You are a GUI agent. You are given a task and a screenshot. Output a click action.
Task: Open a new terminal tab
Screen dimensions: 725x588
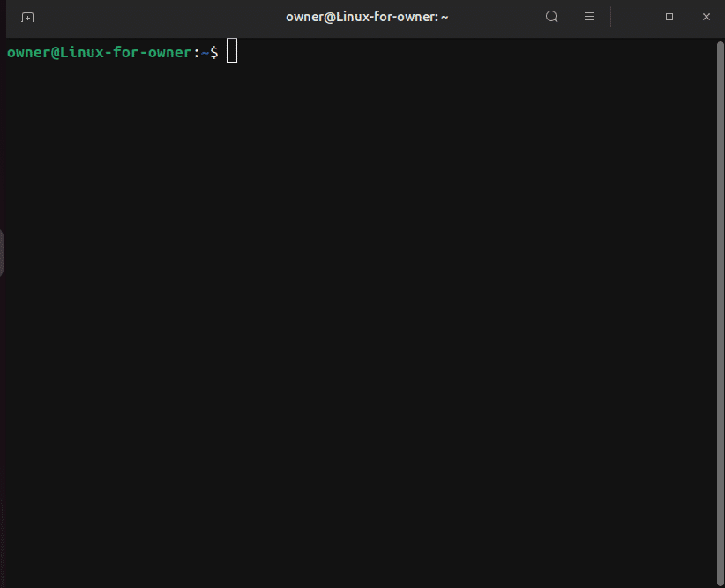[x=27, y=18]
